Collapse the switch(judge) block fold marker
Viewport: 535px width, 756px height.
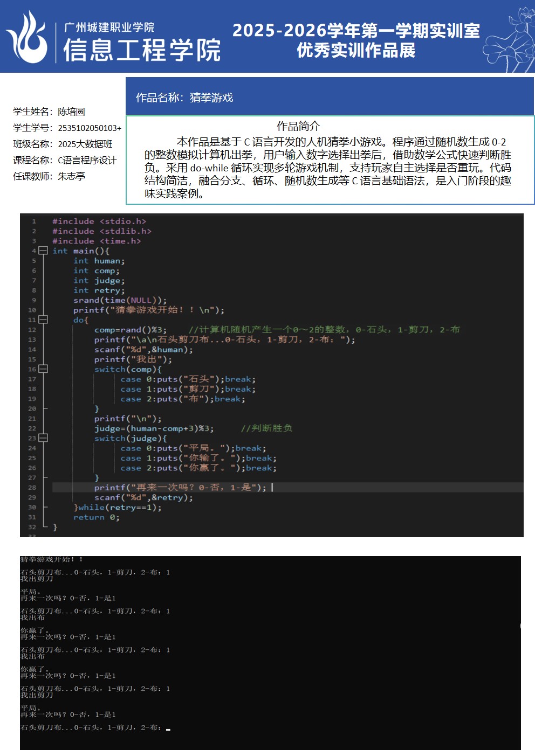point(43,438)
